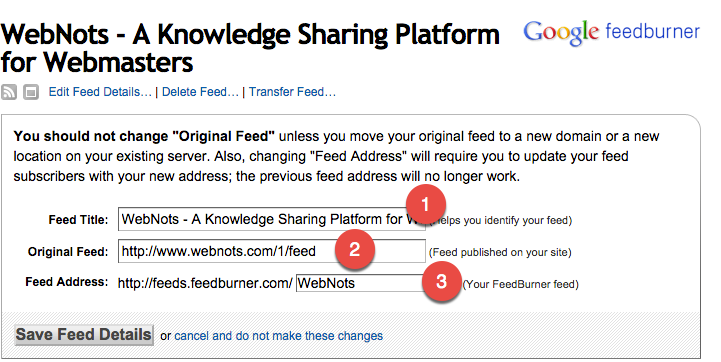Image resolution: width=721 pixels, height=362 pixels.
Task: Click the gray document icon beside RSS
Action: [x=31, y=92]
